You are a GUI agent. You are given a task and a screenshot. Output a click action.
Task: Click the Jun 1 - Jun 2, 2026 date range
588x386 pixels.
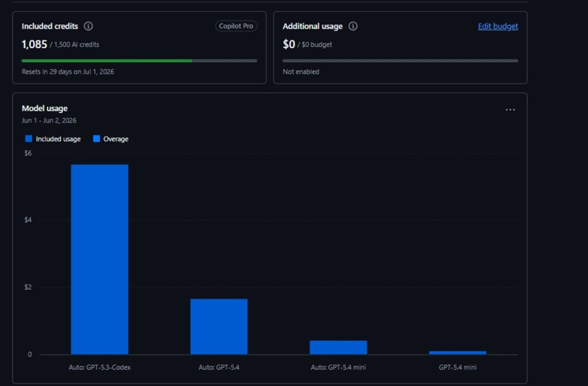tap(49, 120)
